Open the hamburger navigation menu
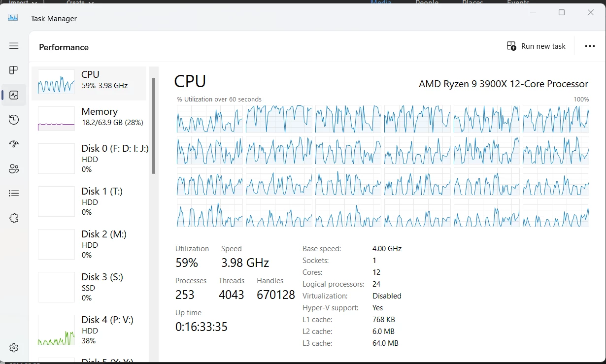Image resolution: width=606 pixels, height=364 pixels. [x=14, y=46]
